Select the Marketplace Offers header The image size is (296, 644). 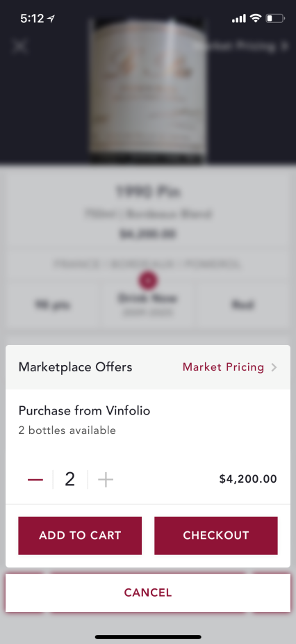pos(76,367)
